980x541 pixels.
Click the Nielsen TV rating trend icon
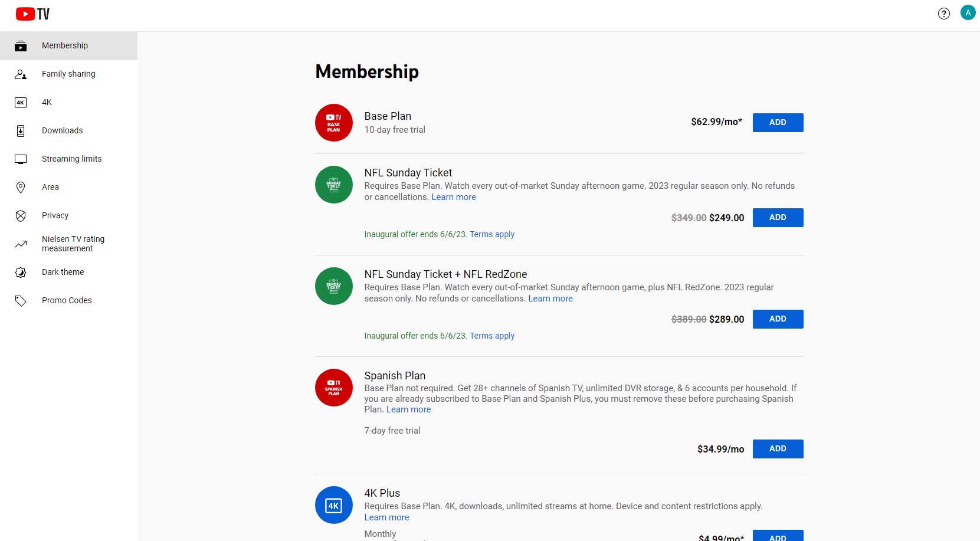tap(21, 244)
